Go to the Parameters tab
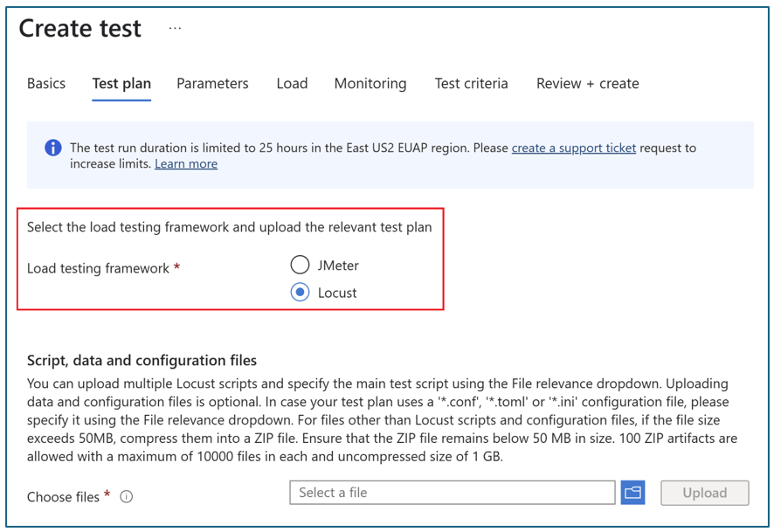774x532 pixels. pyautogui.click(x=213, y=83)
